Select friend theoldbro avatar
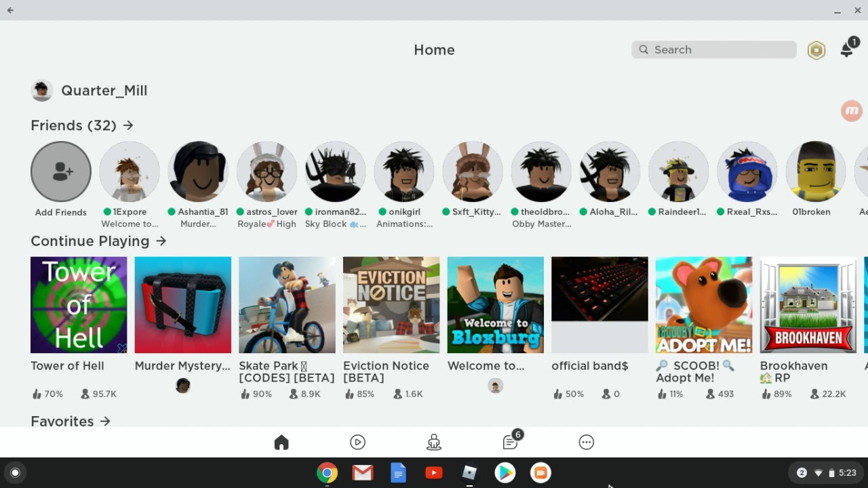 (x=541, y=171)
